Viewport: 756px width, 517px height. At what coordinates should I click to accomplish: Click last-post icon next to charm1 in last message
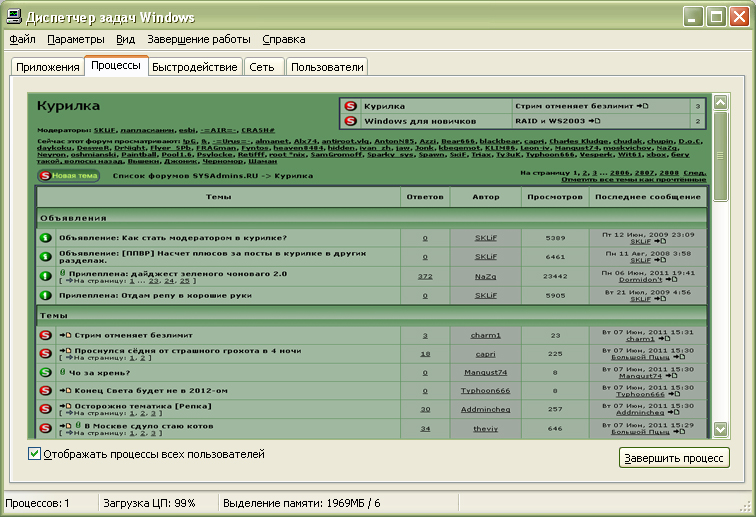click(664, 339)
